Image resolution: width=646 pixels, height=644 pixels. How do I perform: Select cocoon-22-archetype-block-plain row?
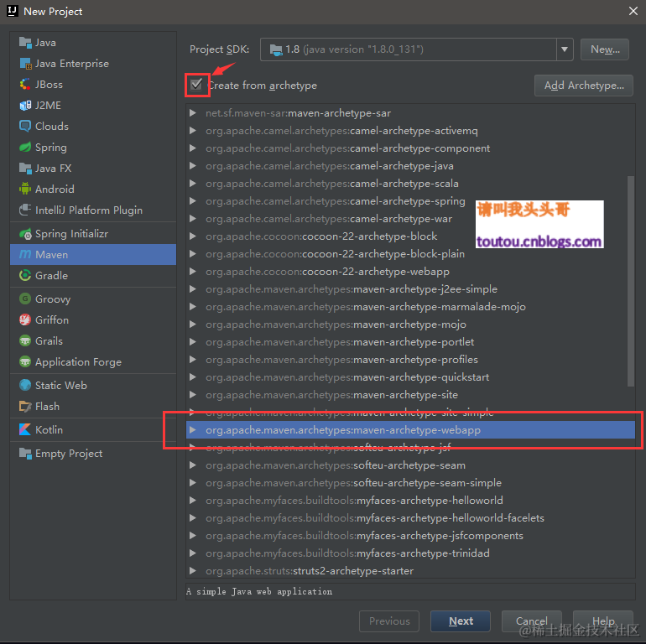click(410, 254)
